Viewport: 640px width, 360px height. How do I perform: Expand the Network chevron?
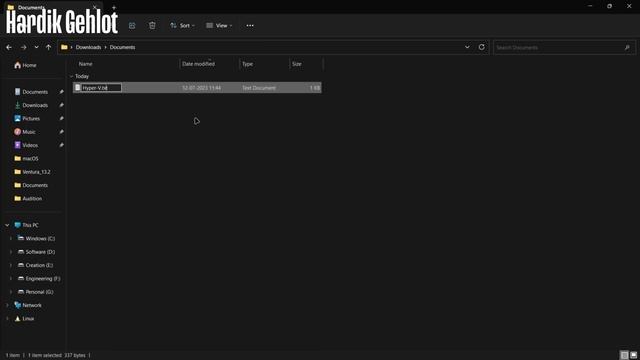pyautogui.click(x=7, y=305)
